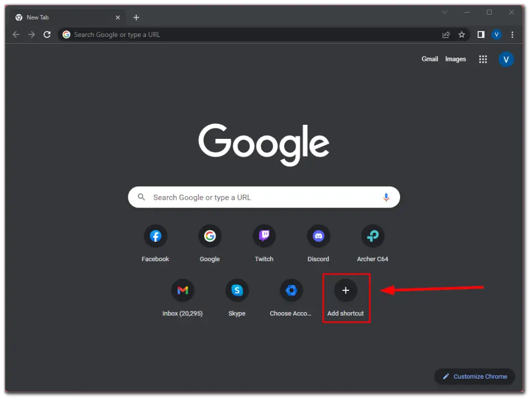Image resolution: width=532 pixels, height=401 pixels.
Task: Reload the page
Action: [x=47, y=34]
